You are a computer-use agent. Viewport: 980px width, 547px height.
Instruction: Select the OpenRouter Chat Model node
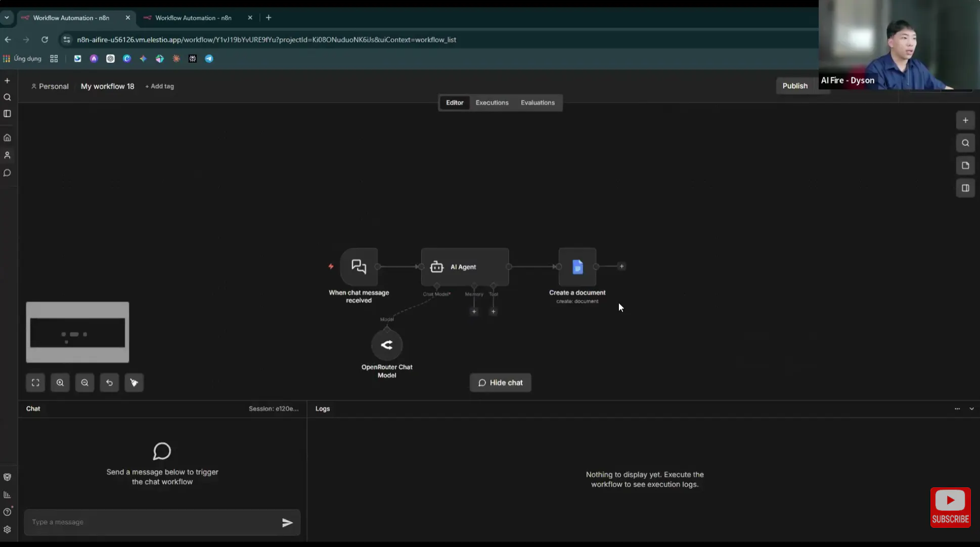[387, 345]
